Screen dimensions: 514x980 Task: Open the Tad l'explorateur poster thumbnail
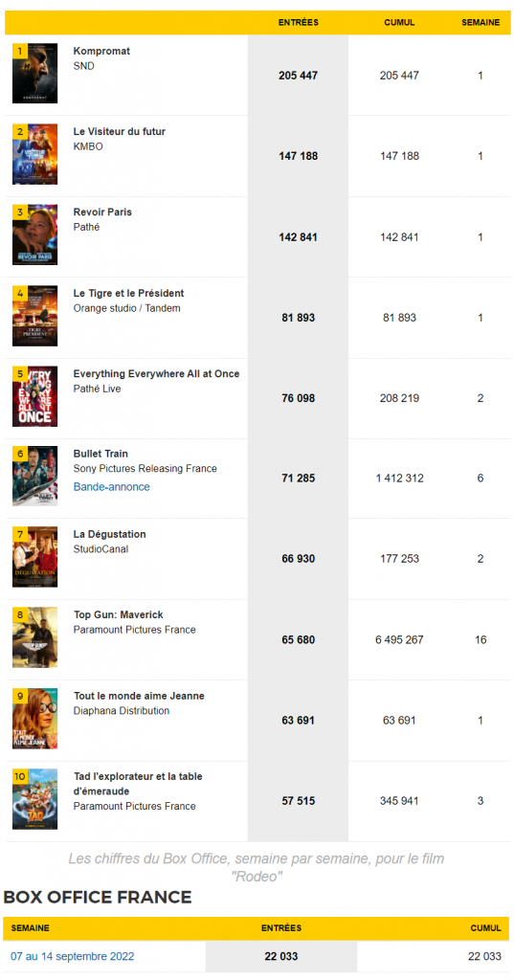tap(35, 799)
